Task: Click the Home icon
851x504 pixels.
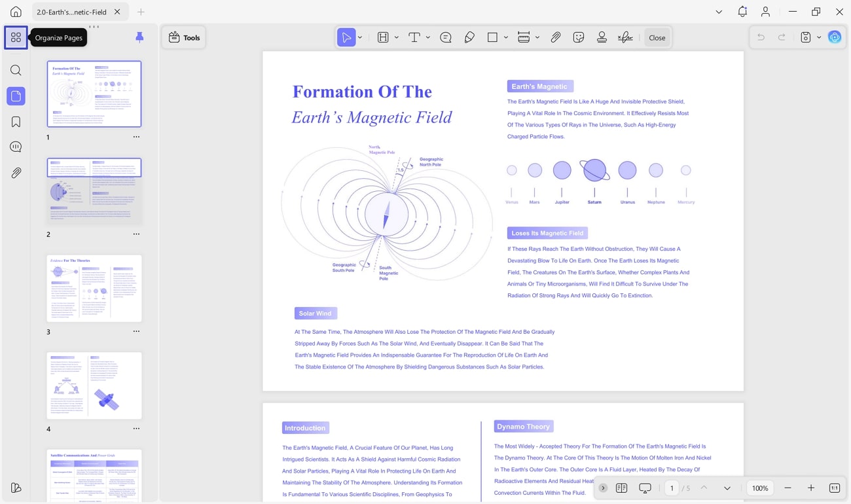Action: (16, 12)
